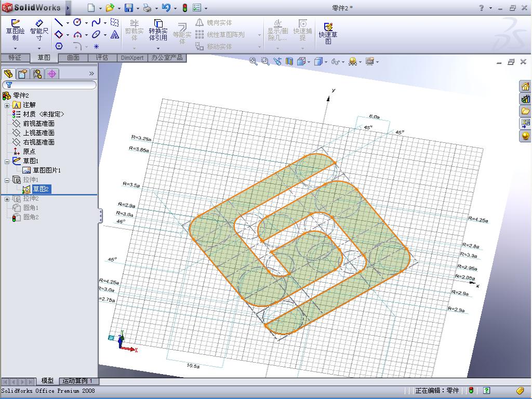Click the 转换实体引用 convert entities tool
This screenshot has width=532, height=399.
(158, 30)
